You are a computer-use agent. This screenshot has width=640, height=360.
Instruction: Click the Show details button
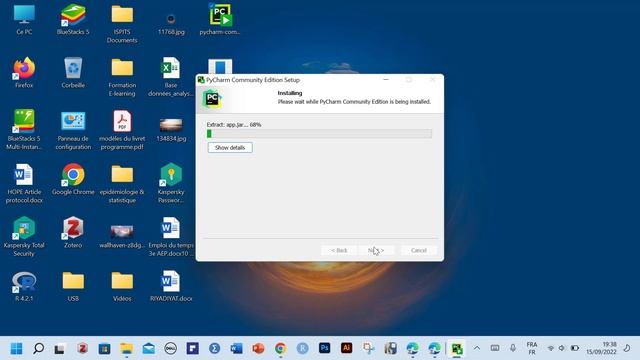230,147
